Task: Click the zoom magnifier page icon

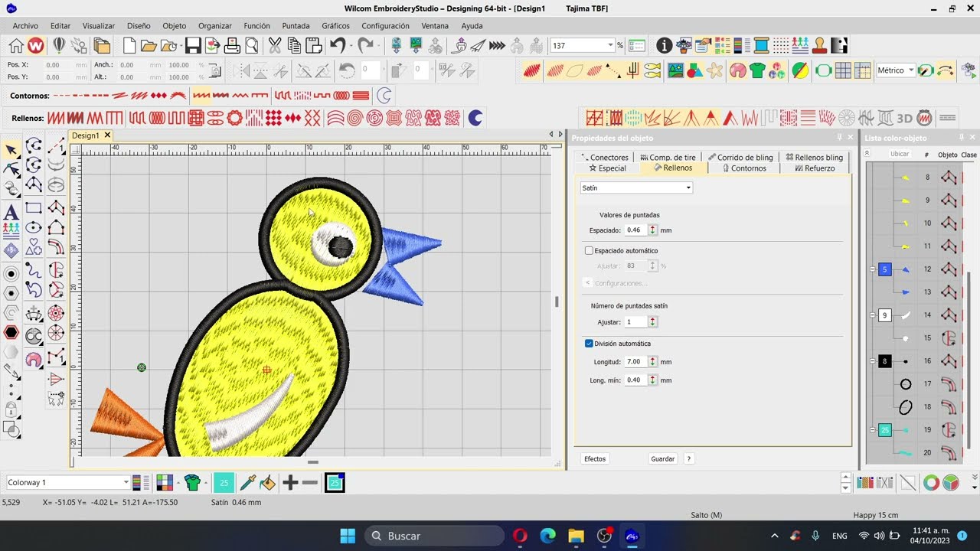Action: 251,46
